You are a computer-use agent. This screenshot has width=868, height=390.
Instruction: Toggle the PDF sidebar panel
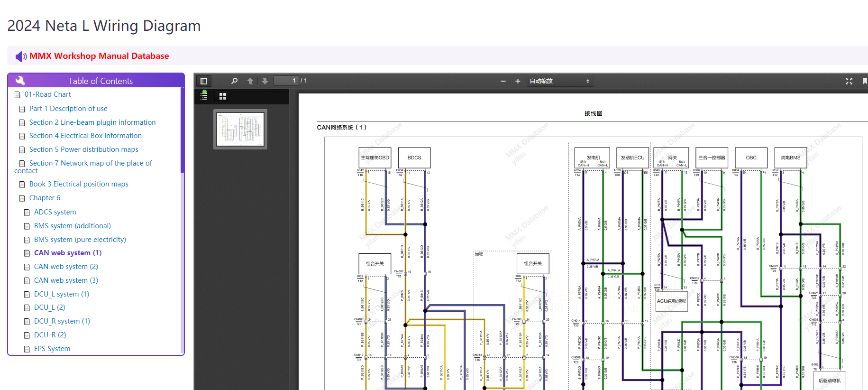coord(204,81)
